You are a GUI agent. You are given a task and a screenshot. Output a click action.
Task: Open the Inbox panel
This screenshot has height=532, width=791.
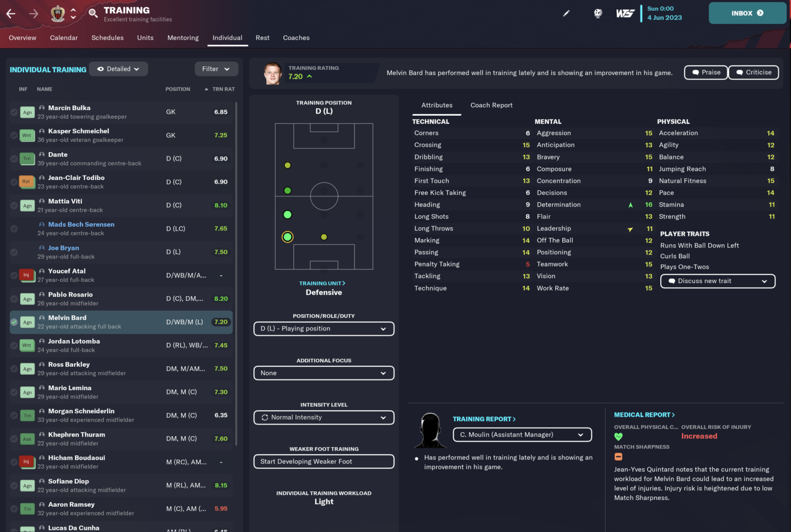[x=747, y=13]
